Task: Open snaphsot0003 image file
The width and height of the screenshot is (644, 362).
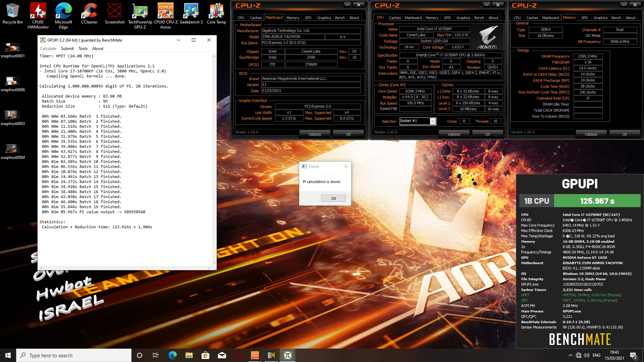Action: 13,118
